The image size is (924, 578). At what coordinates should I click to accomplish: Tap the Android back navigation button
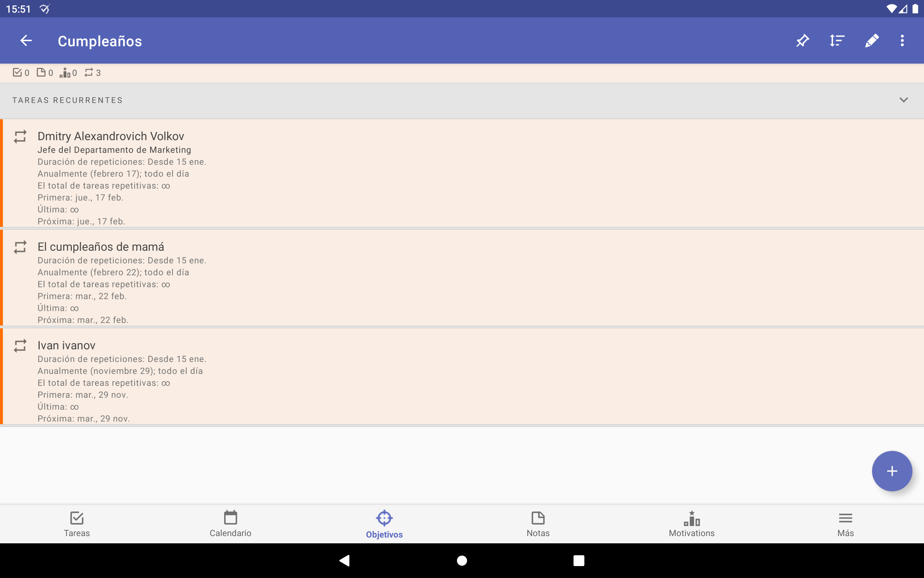tap(345, 560)
